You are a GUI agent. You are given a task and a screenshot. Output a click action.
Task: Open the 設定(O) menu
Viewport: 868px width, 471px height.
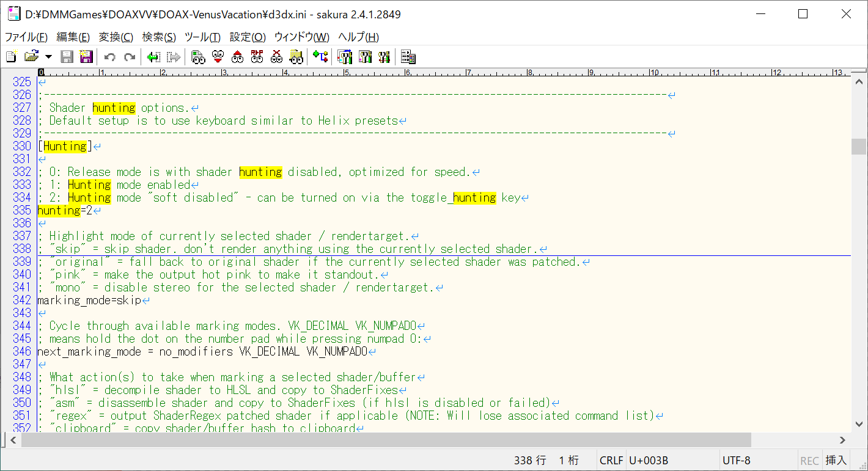tap(248, 37)
